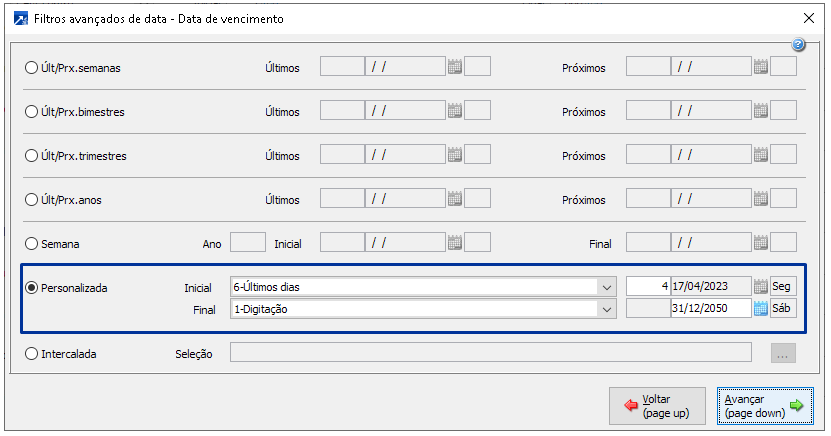Viewport: 831px width, 436px height.
Task: Select the Últ/Prx.bimestres radio option
Action: (x=32, y=112)
